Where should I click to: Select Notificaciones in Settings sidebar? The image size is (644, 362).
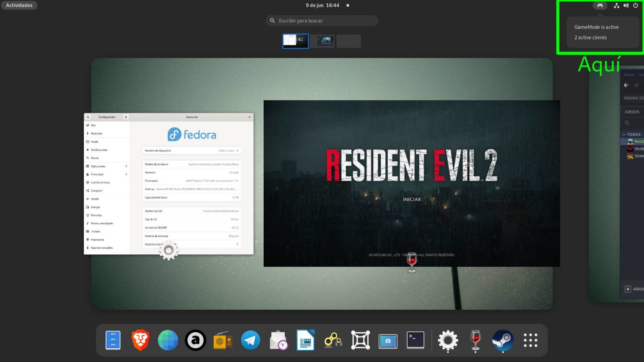point(107,150)
